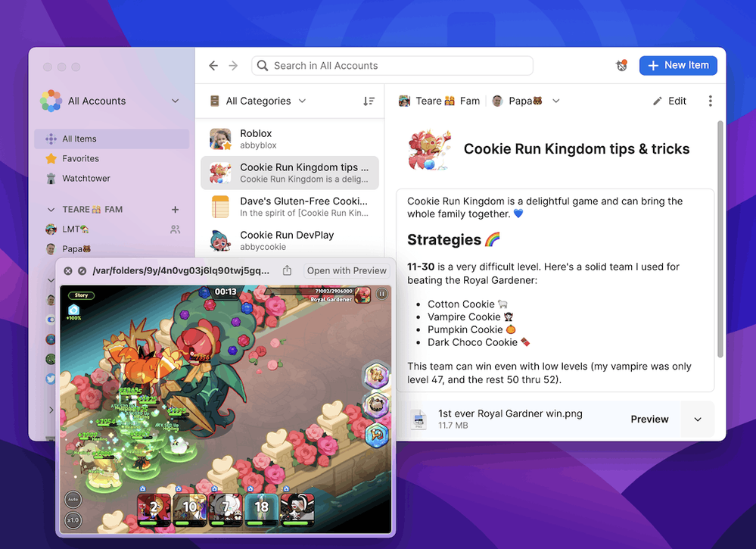Open the sort order options icon
This screenshot has width=756, height=549.
[369, 101]
